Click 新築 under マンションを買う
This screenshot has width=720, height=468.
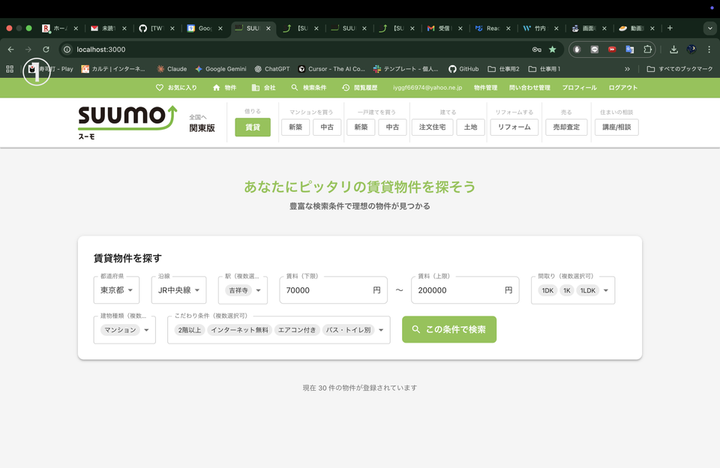tap(295, 127)
